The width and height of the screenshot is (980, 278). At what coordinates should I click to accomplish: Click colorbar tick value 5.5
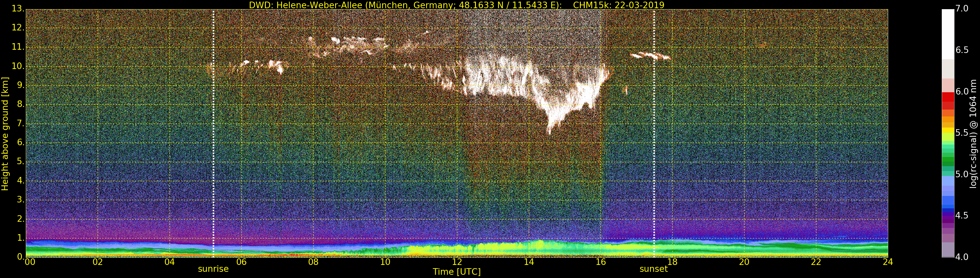[962, 133]
